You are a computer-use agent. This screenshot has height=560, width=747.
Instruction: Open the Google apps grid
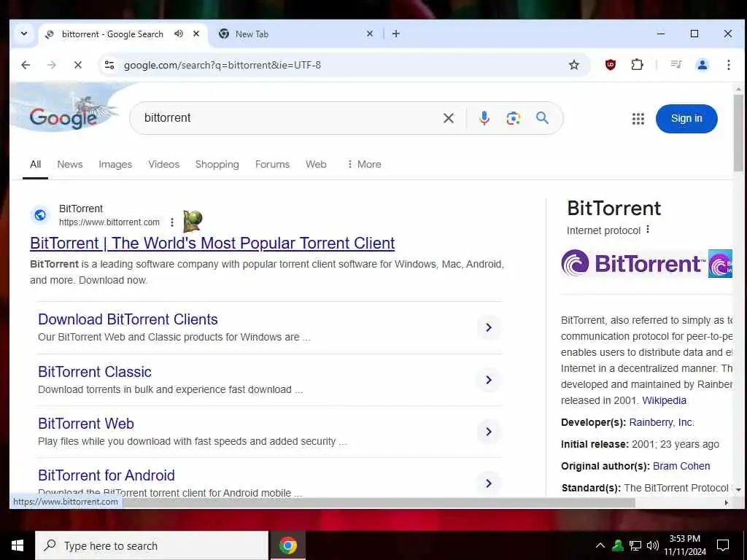click(x=638, y=119)
